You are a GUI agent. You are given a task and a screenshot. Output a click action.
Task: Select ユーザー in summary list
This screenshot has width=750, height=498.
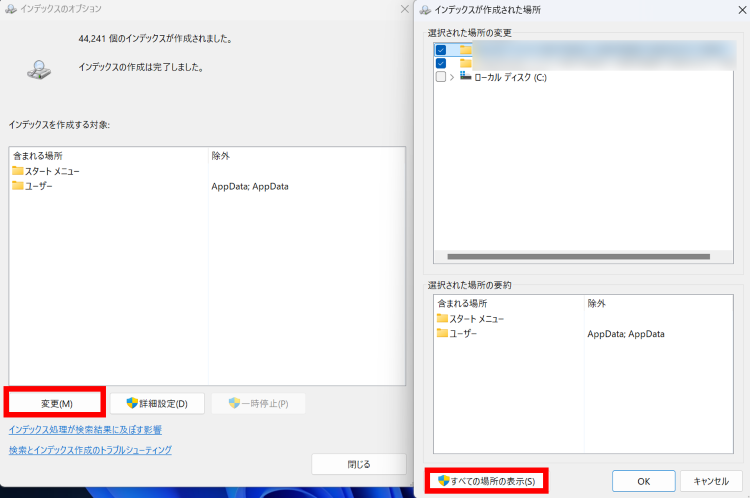coord(463,333)
